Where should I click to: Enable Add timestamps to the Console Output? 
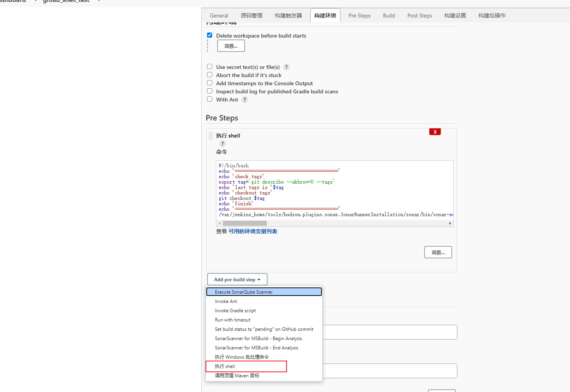[210, 83]
